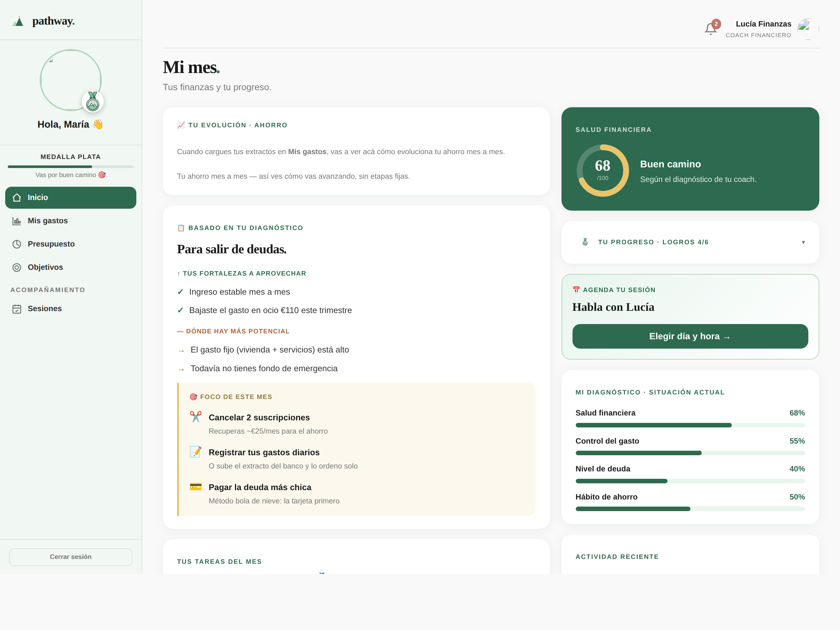Click the silver medal badge on avatar
This screenshot has width=840, height=630.
(x=93, y=102)
